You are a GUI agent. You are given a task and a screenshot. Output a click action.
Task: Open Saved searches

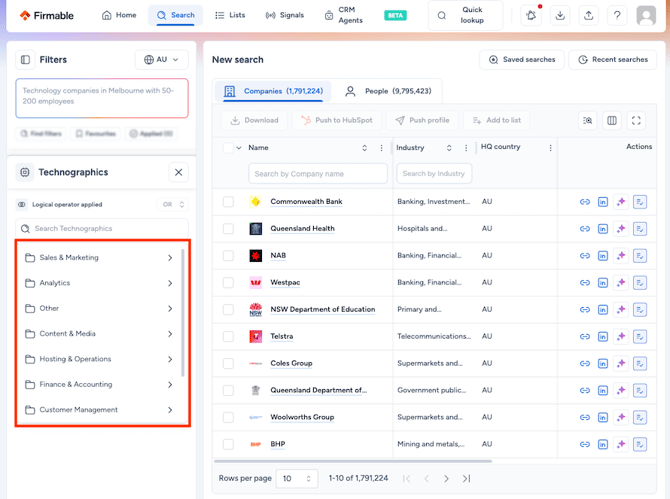(522, 60)
